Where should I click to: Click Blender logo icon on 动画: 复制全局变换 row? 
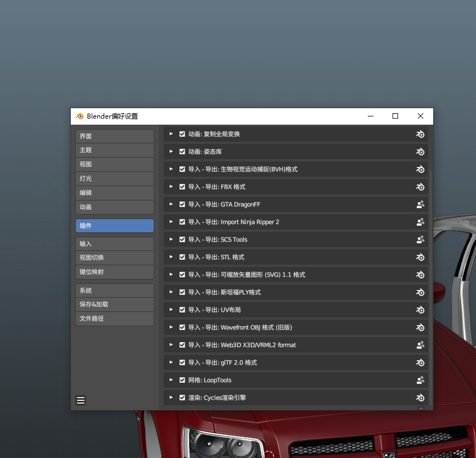(x=420, y=134)
